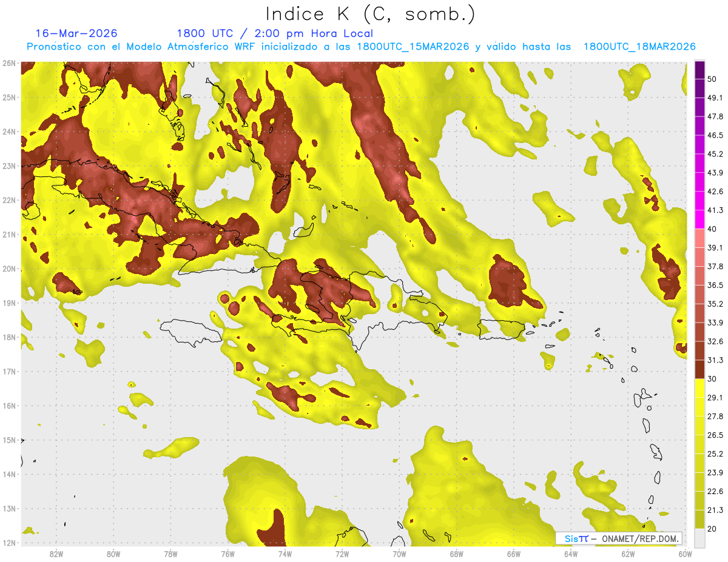Click colorbar value 43.9

click(715, 173)
